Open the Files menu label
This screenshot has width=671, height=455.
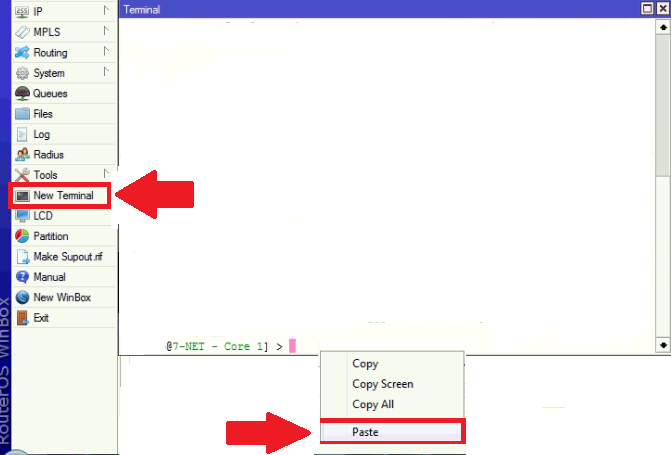click(x=43, y=114)
